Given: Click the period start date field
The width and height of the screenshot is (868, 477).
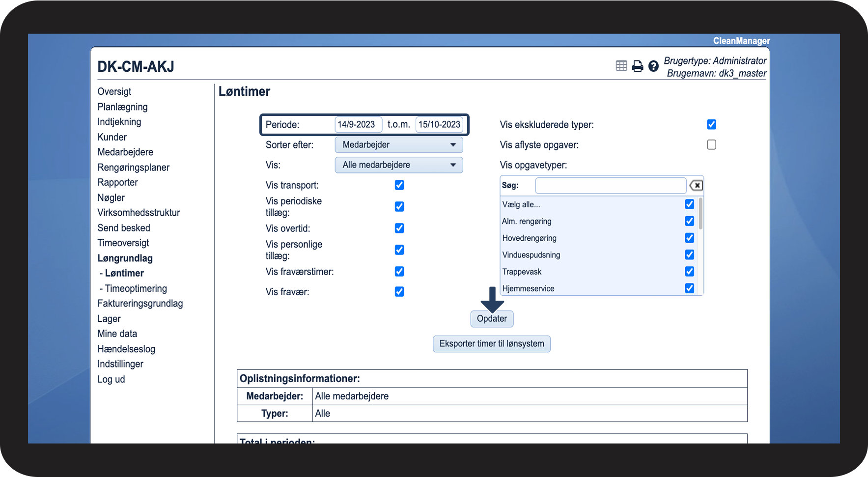Looking at the screenshot, I should [358, 125].
